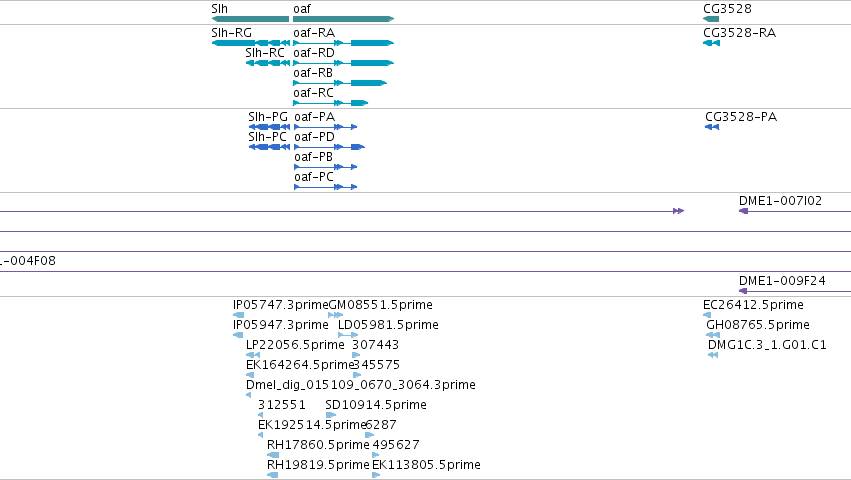Select the oaf-PD protein glyph
Viewport: 851px width, 480px height.
(329, 147)
